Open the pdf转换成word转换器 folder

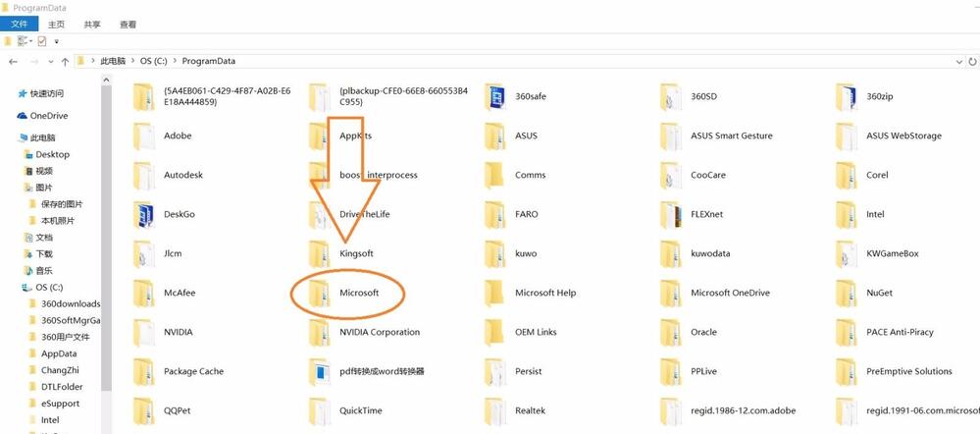pyautogui.click(x=368, y=371)
